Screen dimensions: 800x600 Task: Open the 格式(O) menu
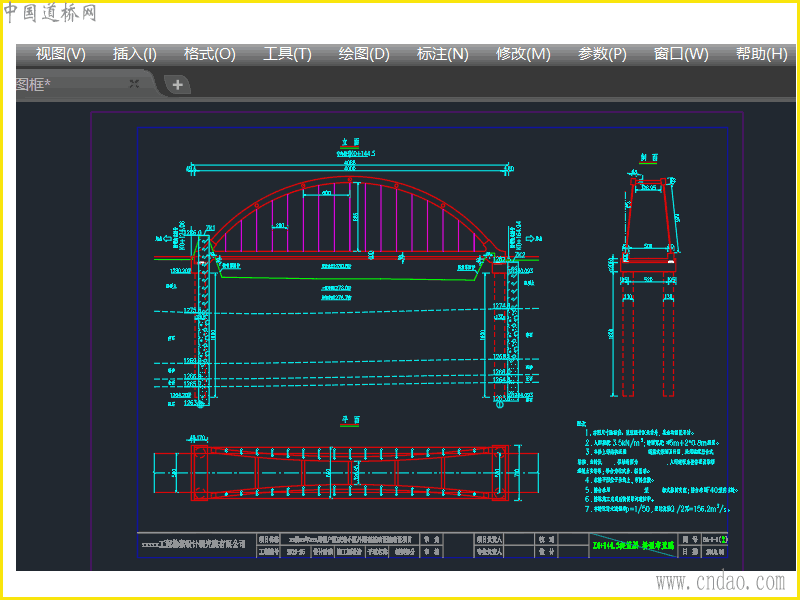pos(210,54)
